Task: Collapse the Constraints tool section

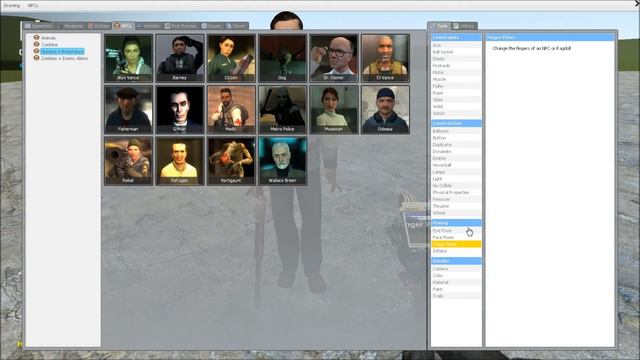Action: pos(456,37)
